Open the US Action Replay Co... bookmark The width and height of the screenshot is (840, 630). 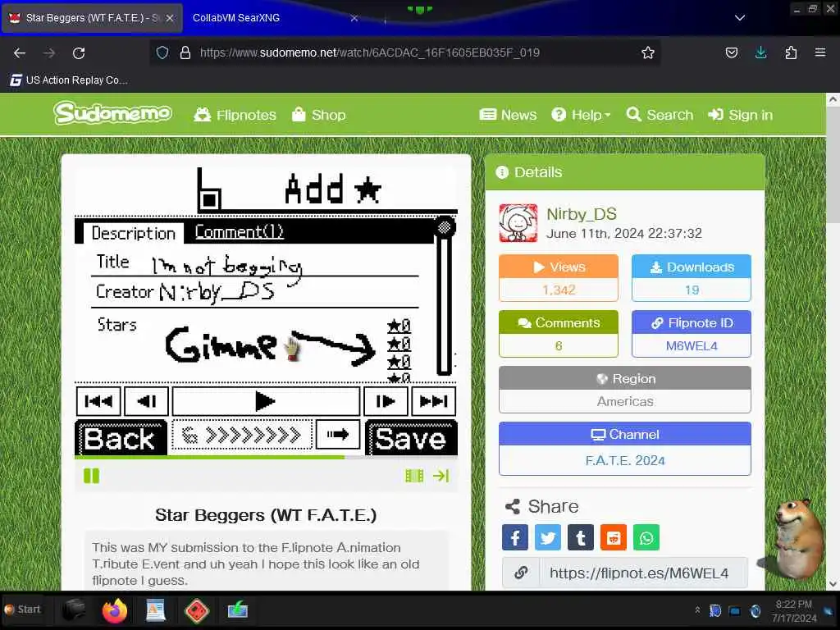coord(69,80)
